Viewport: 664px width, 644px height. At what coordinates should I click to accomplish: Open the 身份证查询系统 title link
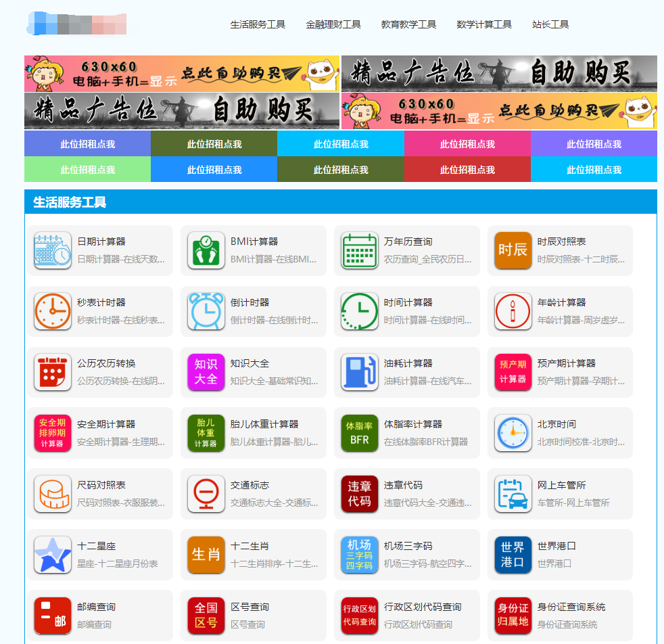(571, 607)
